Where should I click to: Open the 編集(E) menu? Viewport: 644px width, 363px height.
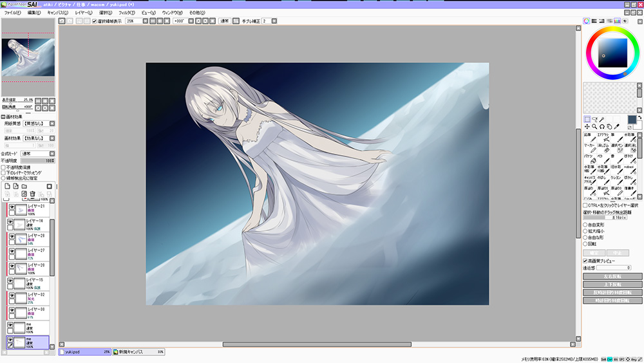(x=34, y=13)
